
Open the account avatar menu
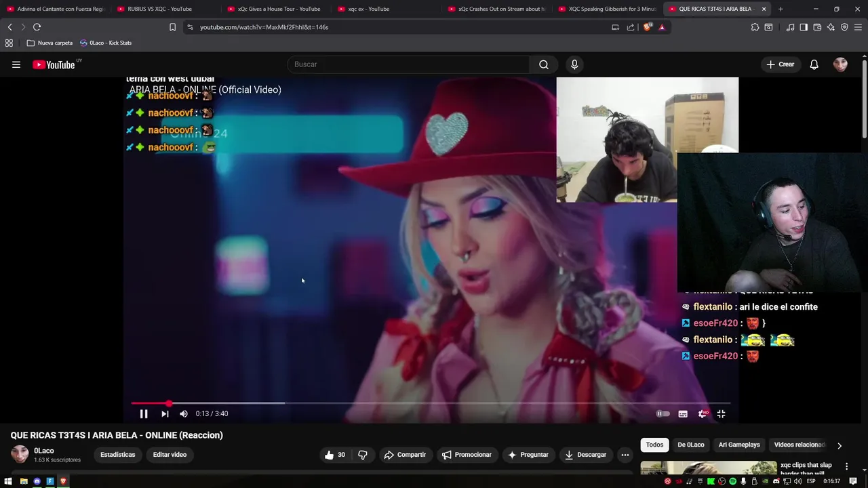point(840,64)
